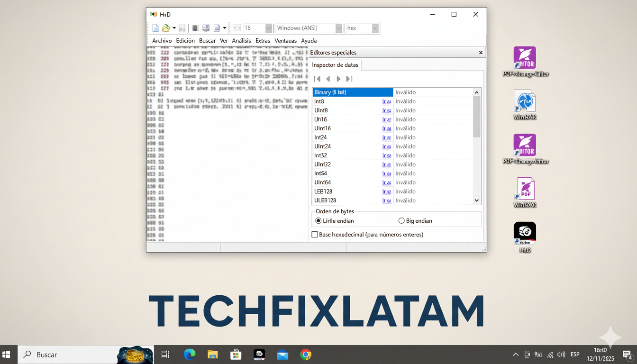The width and height of the screenshot is (637, 364).
Task: Expand the Windows (ANSI) charset dropdown
Action: (338, 28)
